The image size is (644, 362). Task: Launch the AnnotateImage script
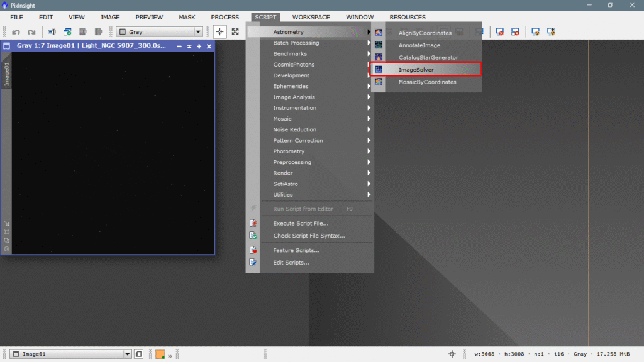point(426,45)
